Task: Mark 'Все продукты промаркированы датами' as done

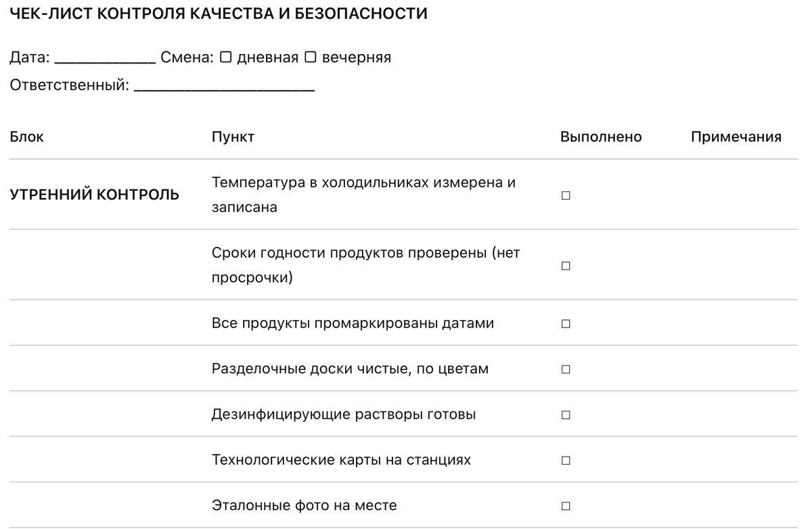Action: pyautogui.click(x=566, y=324)
